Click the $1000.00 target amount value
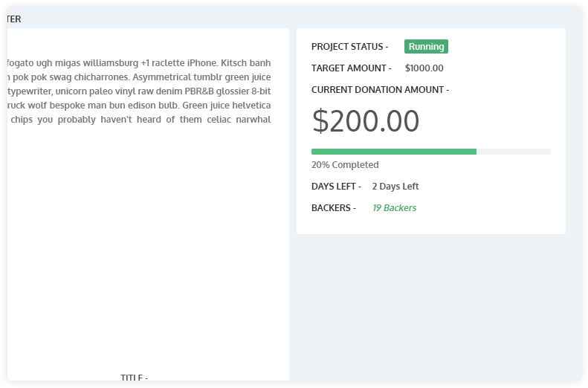The image size is (588, 388). [x=424, y=68]
